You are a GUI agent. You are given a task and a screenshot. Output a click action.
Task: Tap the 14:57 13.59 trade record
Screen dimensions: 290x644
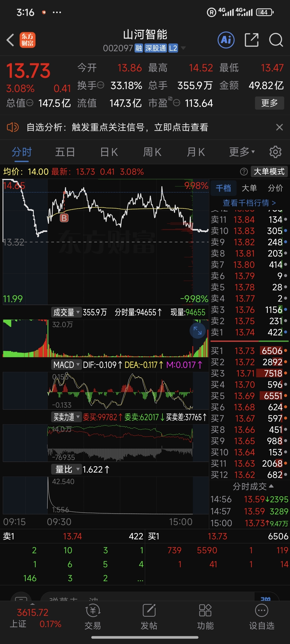[249, 511]
